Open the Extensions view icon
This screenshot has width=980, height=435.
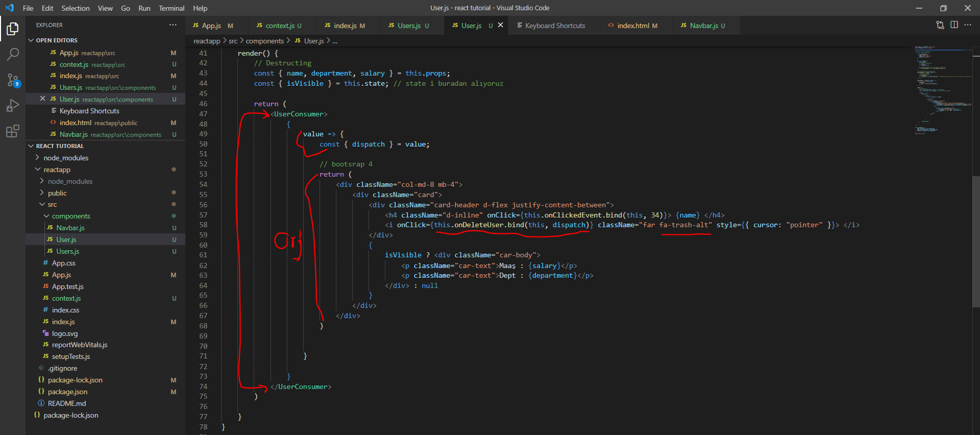[13, 131]
